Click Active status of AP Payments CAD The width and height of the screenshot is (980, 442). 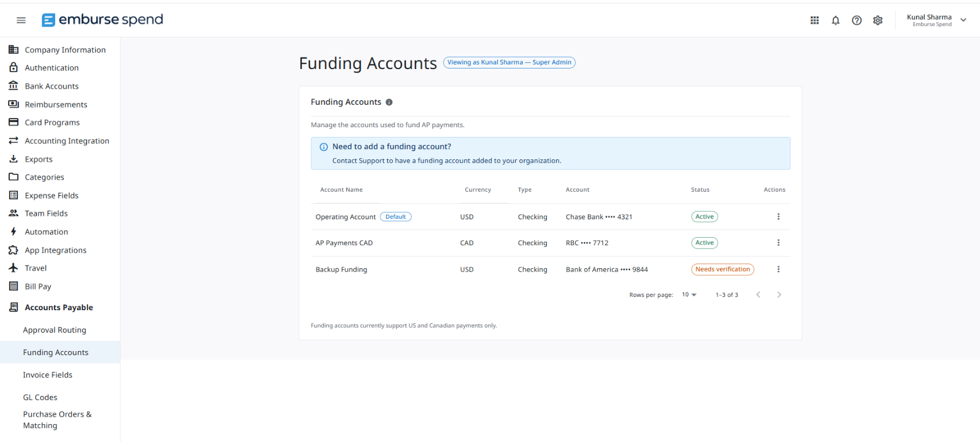705,243
